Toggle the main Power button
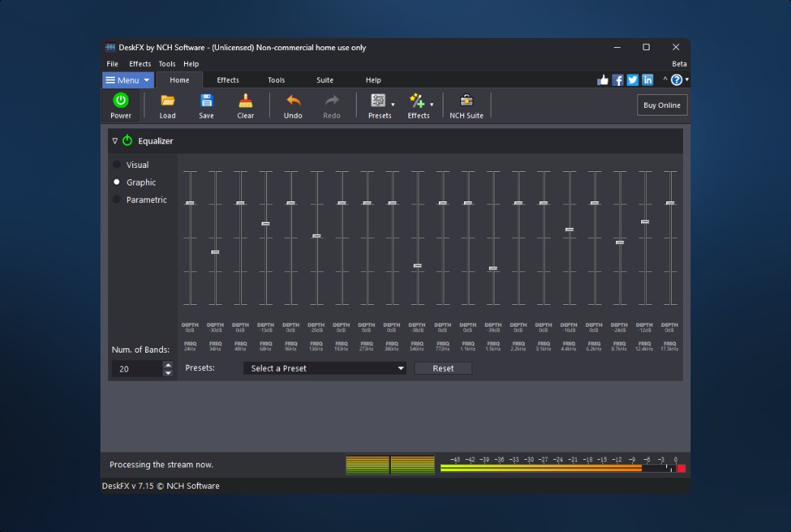The width and height of the screenshot is (791, 532). 121,100
